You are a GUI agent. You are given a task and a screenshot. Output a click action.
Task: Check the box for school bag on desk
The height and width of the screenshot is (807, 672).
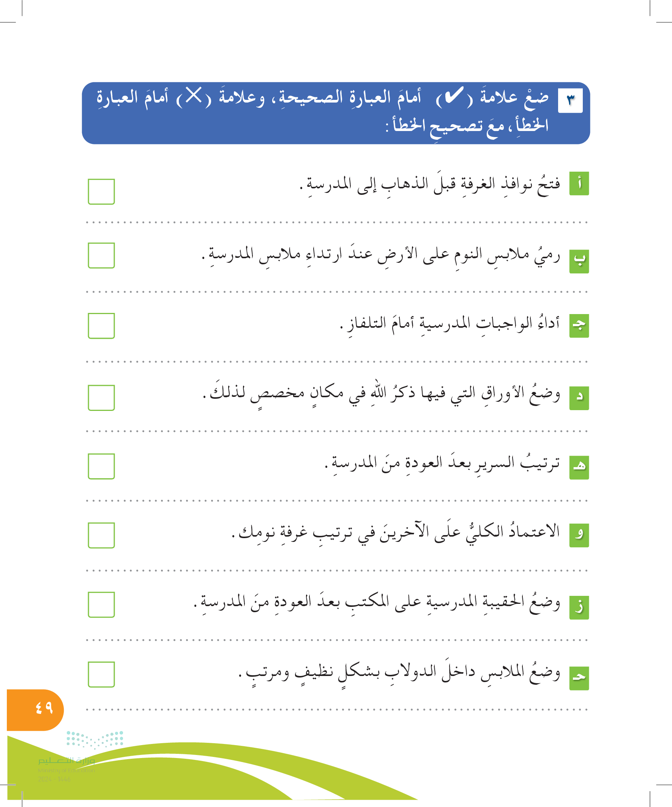[101, 605]
